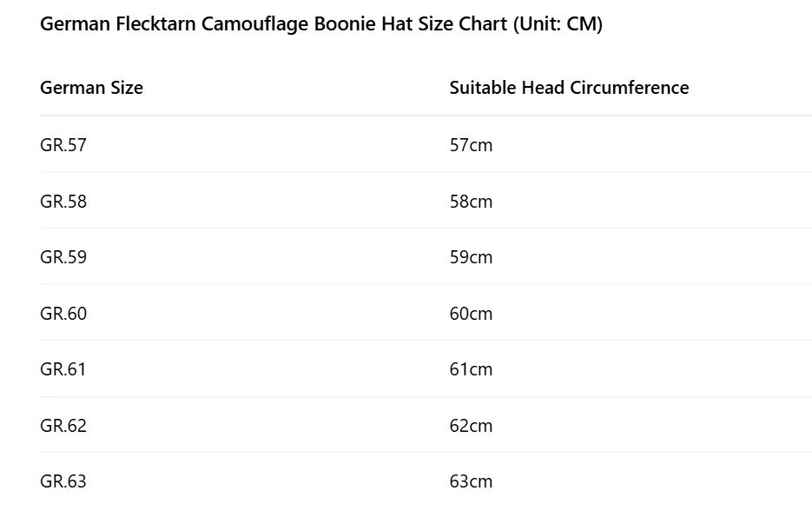This screenshot has width=812, height=524.
Task: Click the 'Suitable Head Circumference' column header
Action: click(569, 88)
